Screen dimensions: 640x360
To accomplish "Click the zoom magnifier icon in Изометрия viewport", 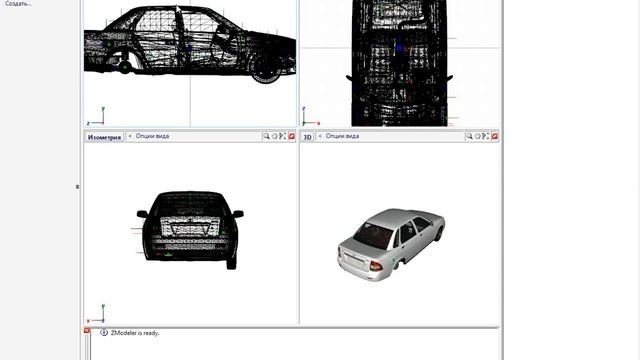I will tap(267, 136).
